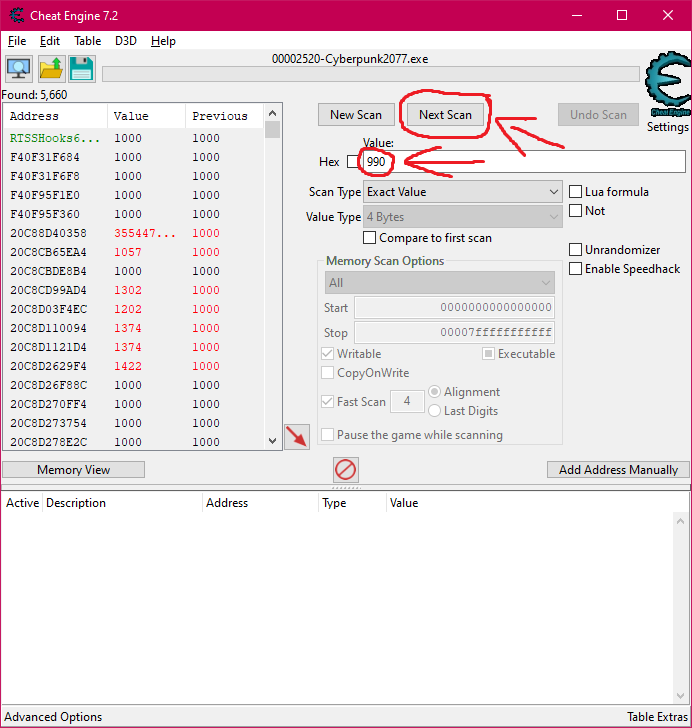Toggle the Executable checkbox

(488, 353)
